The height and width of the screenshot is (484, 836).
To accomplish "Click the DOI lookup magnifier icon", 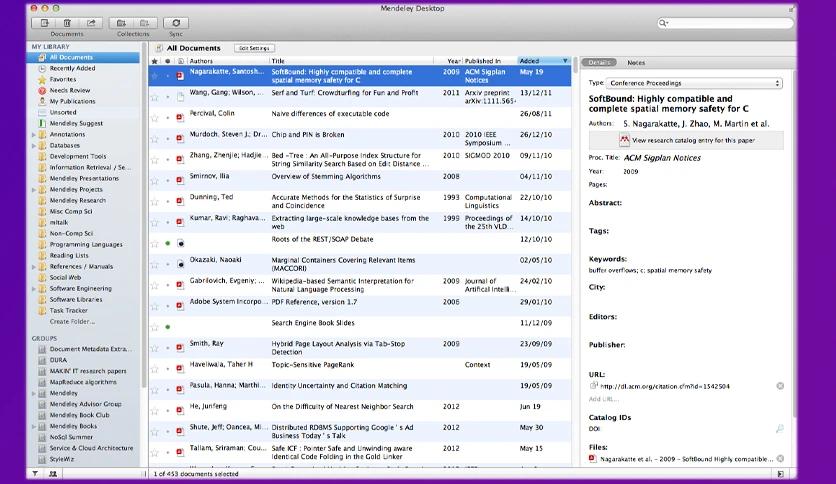I will [x=779, y=429].
